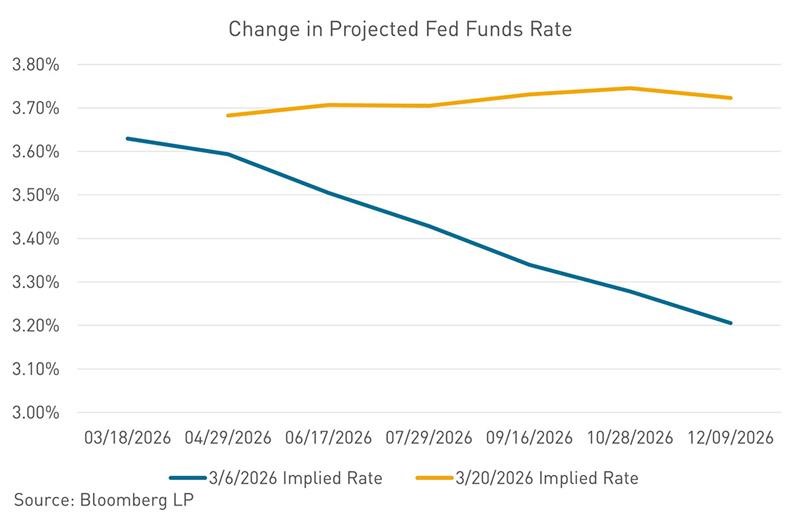This screenshot has height=516, width=800.
Task: Click the 3.80% y-axis label
Action: coord(35,65)
